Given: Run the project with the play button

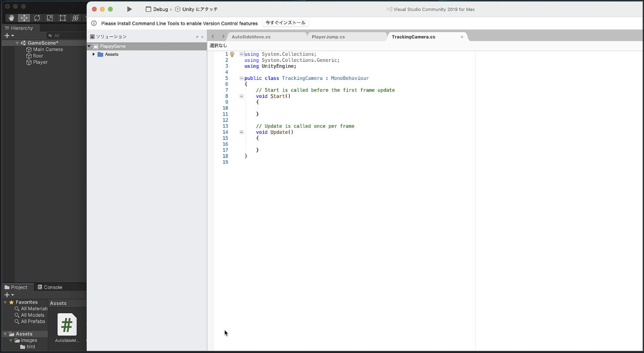Looking at the screenshot, I should [129, 9].
